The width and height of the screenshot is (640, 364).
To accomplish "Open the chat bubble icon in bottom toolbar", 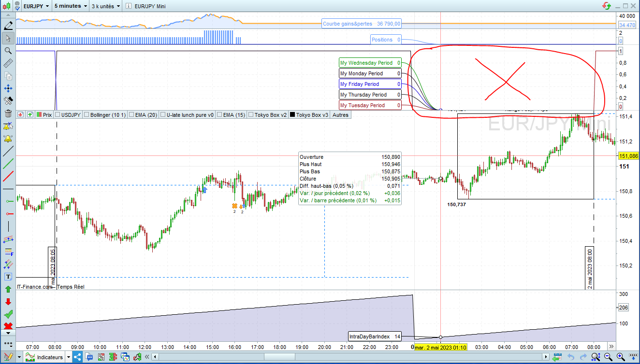I will (89, 357).
